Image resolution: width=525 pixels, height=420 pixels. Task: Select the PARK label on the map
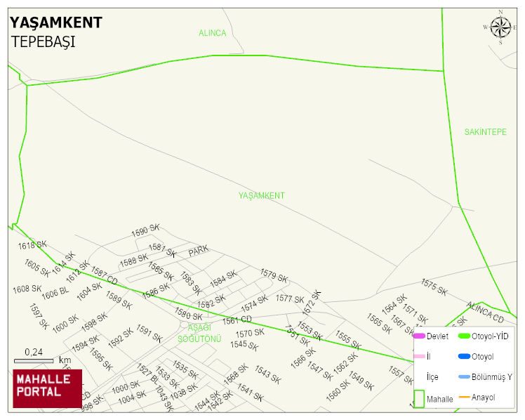[199, 251]
